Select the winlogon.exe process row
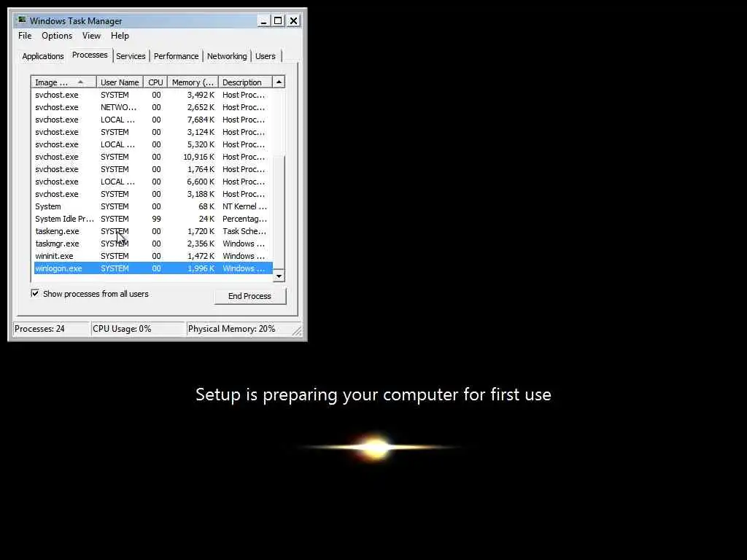747x560 pixels. (x=153, y=268)
